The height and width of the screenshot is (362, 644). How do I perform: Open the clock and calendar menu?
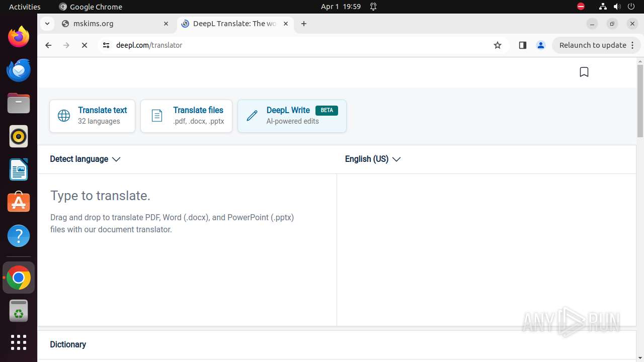click(x=341, y=7)
